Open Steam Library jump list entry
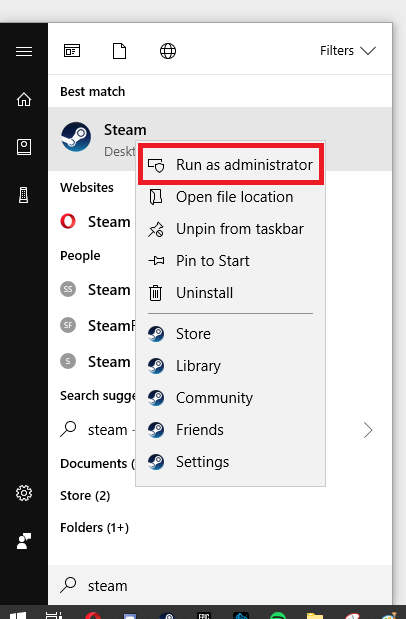 [231, 366]
